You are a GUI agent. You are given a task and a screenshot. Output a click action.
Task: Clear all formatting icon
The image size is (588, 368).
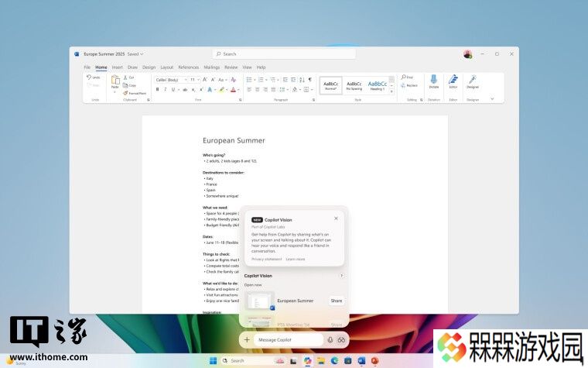pyautogui.click(x=233, y=80)
